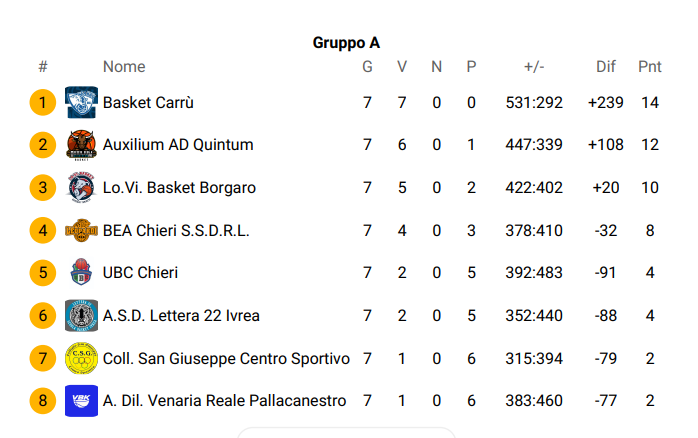The width and height of the screenshot is (698, 438).
Task: Click the Pnt column header
Action: point(649,67)
